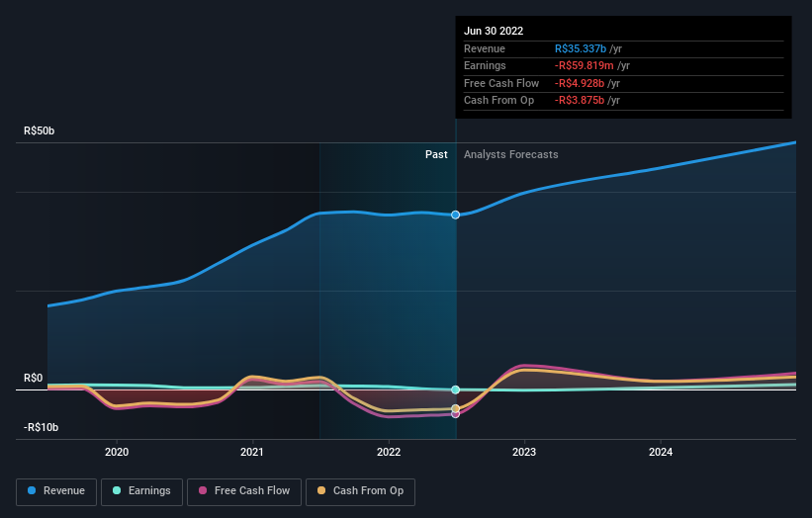Click the Free Cash Flow label in tooltip
812x518 pixels.
point(501,83)
